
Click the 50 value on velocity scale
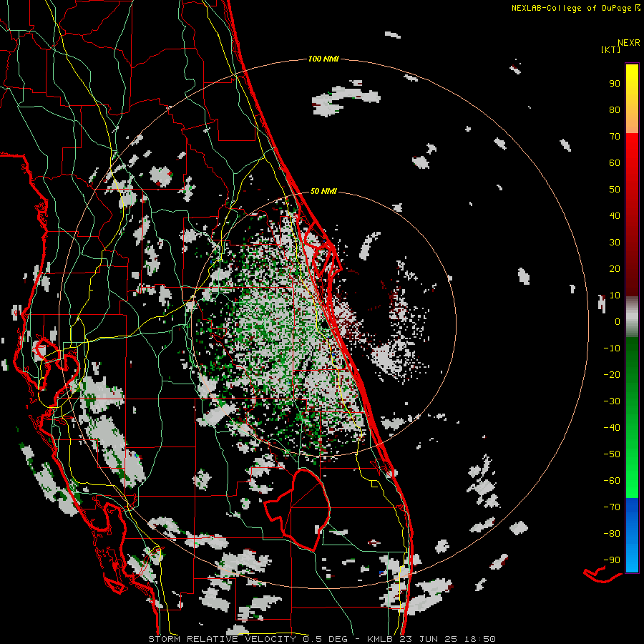tap(615, 190)
